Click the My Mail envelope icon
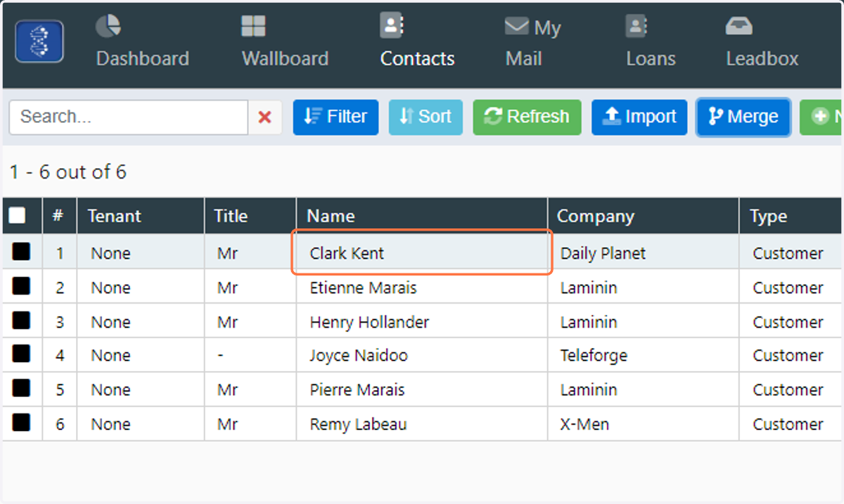The width and height of the screenshot is (844, 504). click(517, 27)
